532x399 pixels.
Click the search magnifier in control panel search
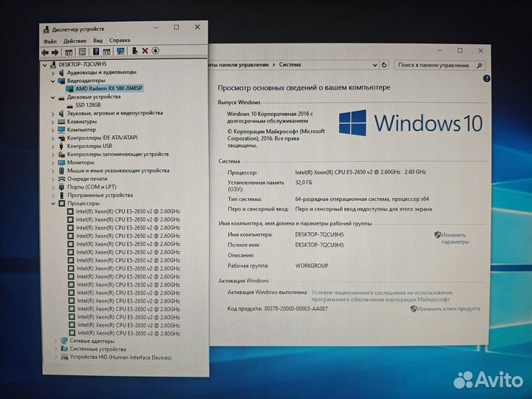[x=480, y=66]
